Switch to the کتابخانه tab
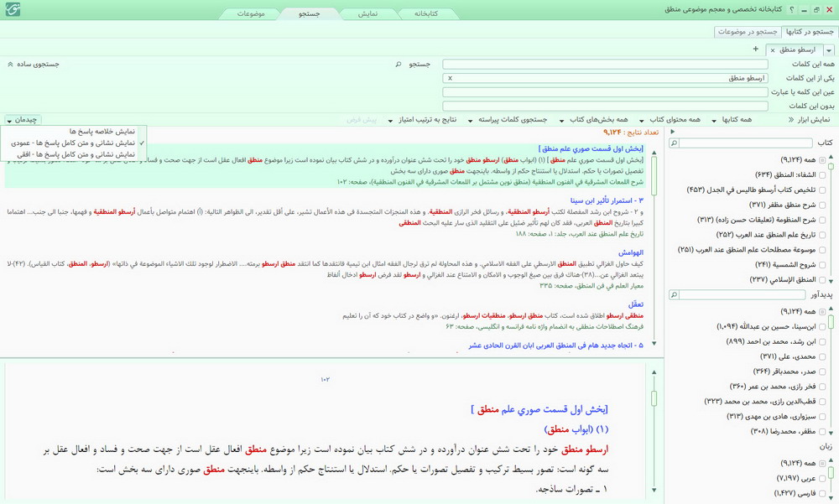Screen dimensions: 839x504 [426, 13]
